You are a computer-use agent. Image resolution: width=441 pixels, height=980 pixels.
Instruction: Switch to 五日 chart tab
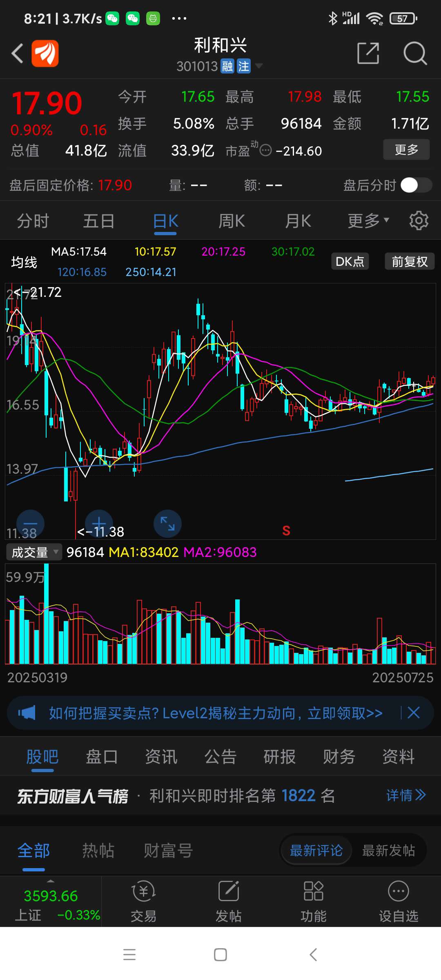99,221
